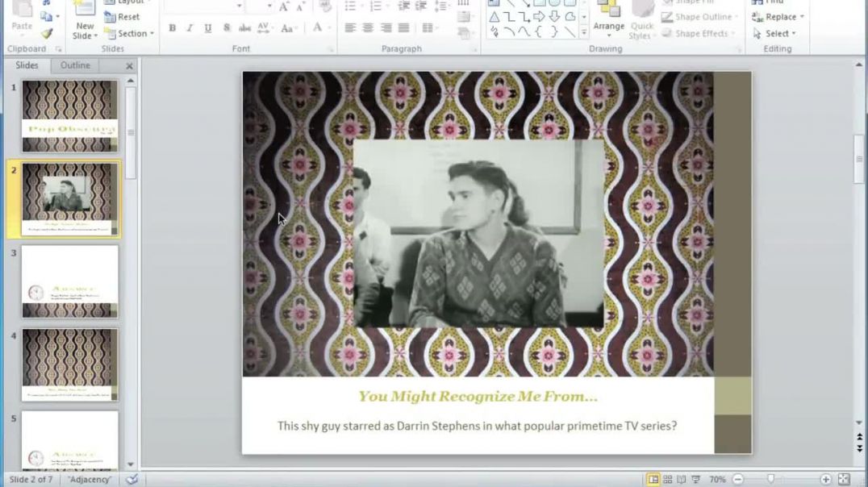Screen dimensions: 868x487
Task: Switch to the Outline tab
Action: tap(75, 65)
